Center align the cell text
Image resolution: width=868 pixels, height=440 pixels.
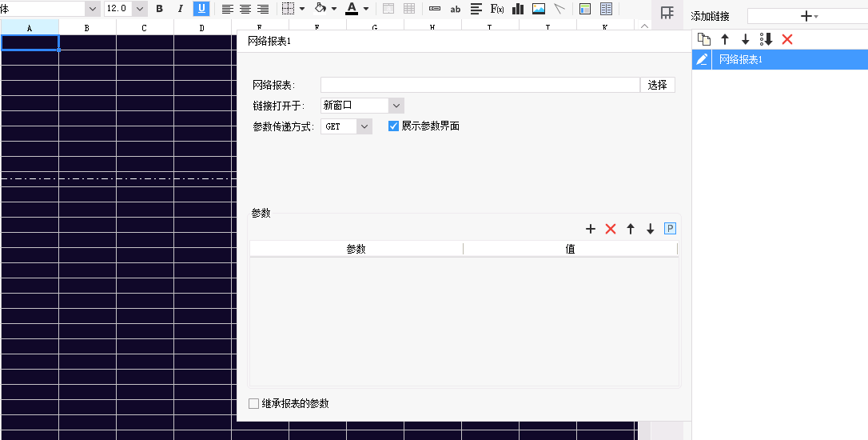coord(245,9)
